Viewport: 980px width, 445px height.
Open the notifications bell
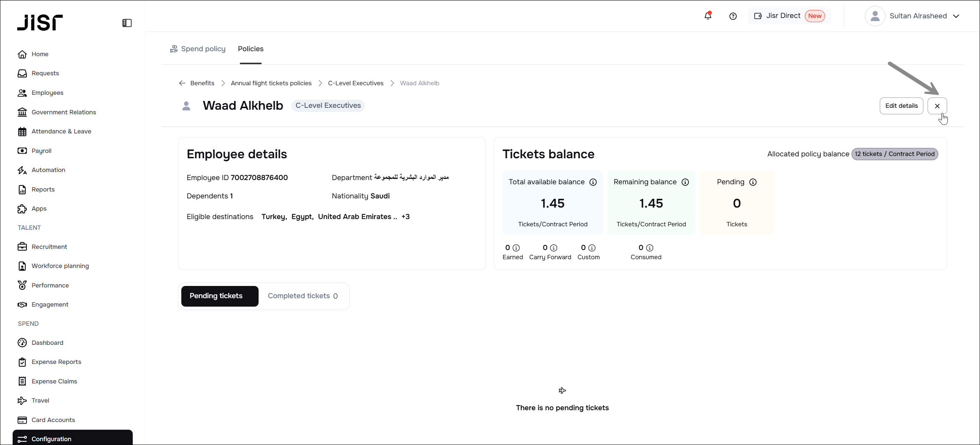[708, 16]
